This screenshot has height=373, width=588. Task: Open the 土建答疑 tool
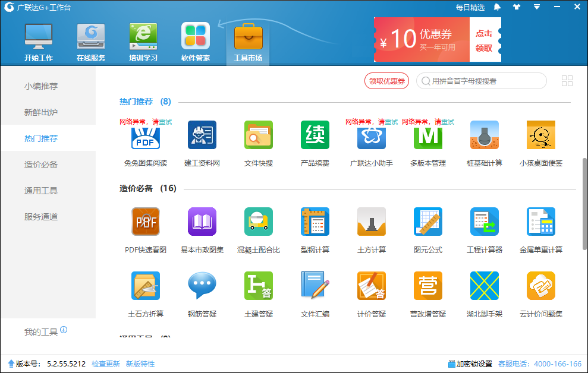259,286
